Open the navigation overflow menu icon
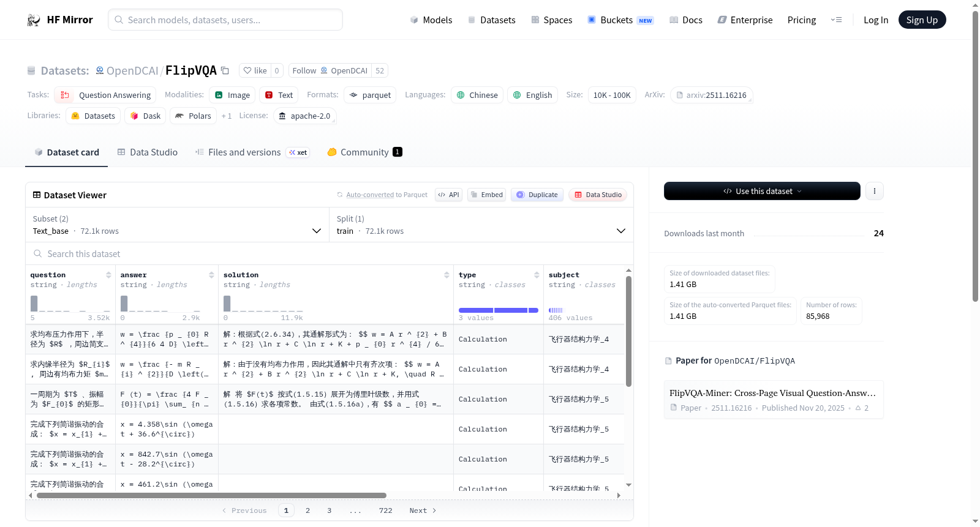Image resolution: width=980 pixels, height=527 pixels. click(836, 20)
